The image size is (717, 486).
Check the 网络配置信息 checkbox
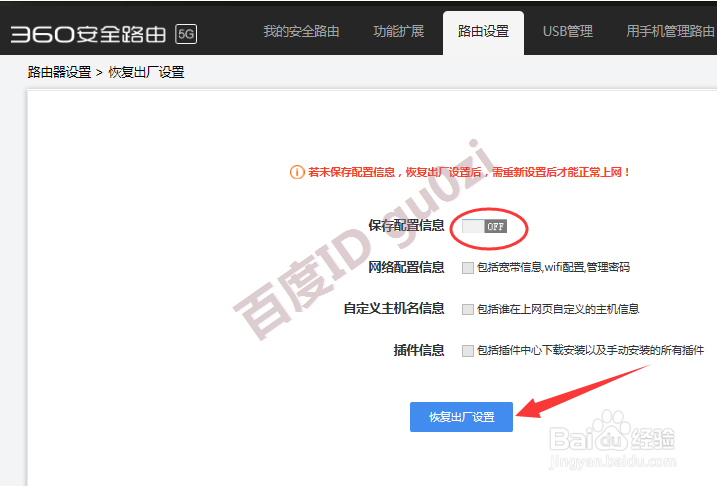[x=467, y=267]
